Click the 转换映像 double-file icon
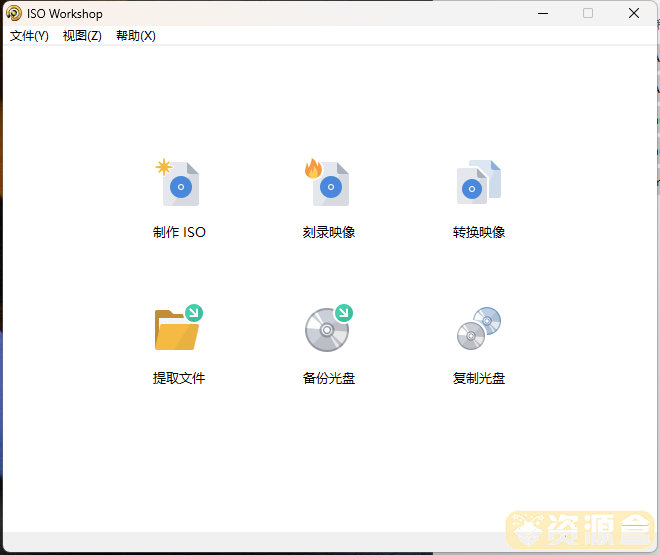 pos(479,182)
